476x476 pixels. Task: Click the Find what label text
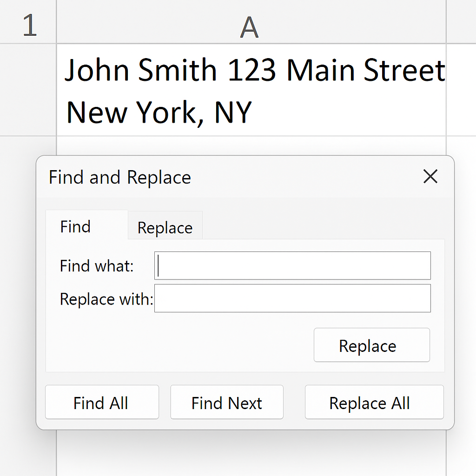(x=97, y=266)
